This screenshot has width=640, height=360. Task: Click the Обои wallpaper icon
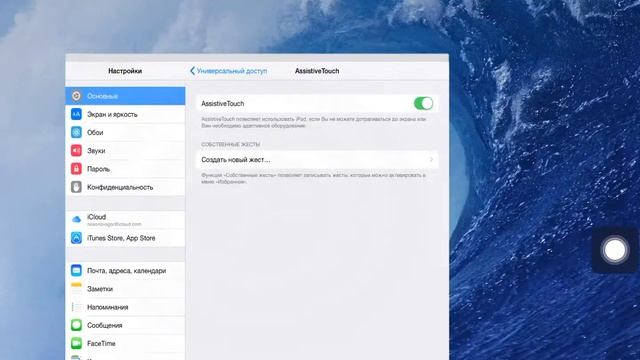[x=76, y=132]
